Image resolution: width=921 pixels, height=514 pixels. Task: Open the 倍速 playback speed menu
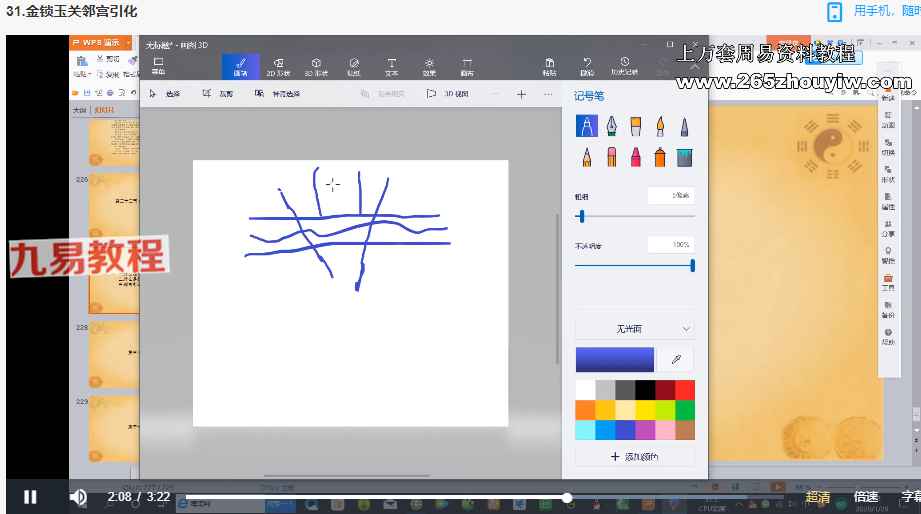(x=865, y=497)
